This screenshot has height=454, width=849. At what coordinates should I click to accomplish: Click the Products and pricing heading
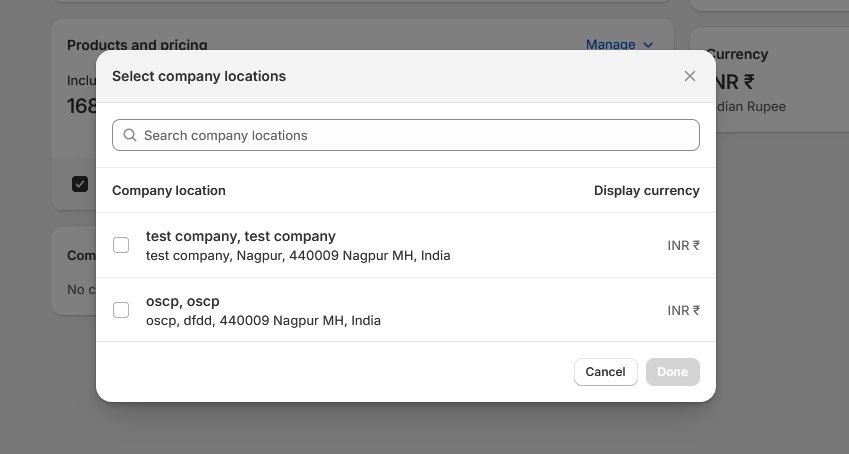pos(137,44)
